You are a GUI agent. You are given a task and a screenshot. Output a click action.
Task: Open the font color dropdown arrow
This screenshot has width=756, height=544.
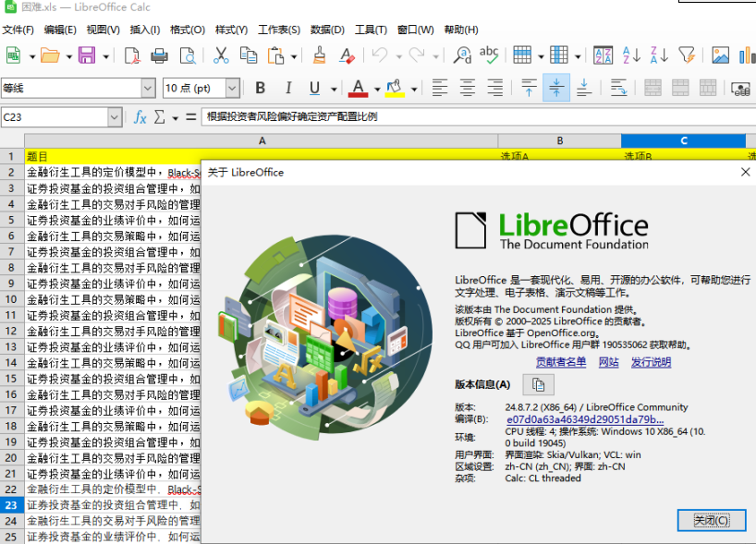377,90
